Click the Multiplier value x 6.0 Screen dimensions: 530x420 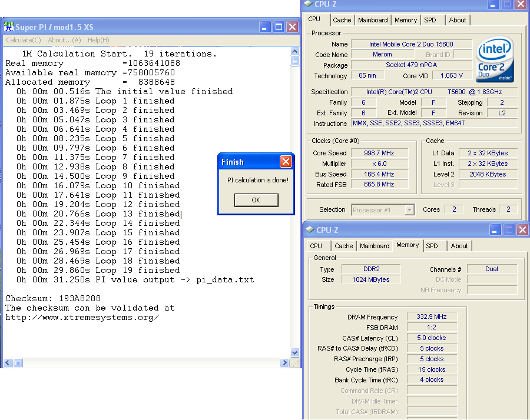coord(379,164)
